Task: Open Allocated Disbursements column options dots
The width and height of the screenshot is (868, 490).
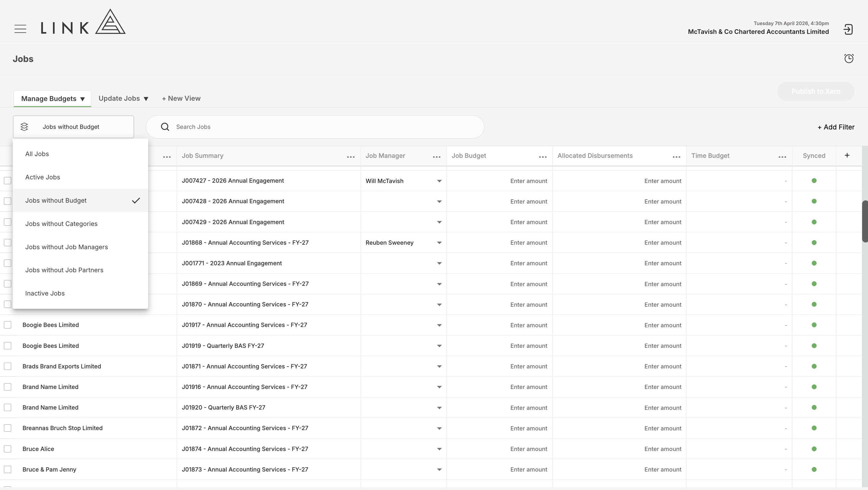Action: click(677, 157)
